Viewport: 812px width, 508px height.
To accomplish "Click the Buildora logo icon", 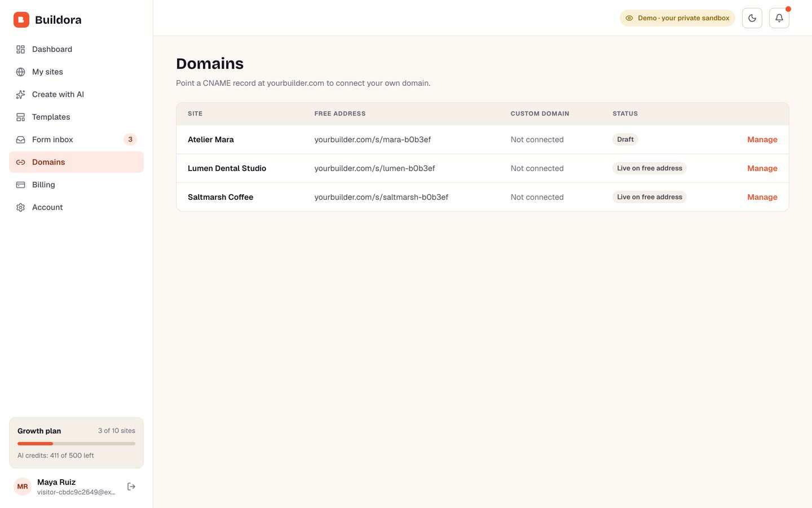I will (21, 20).
